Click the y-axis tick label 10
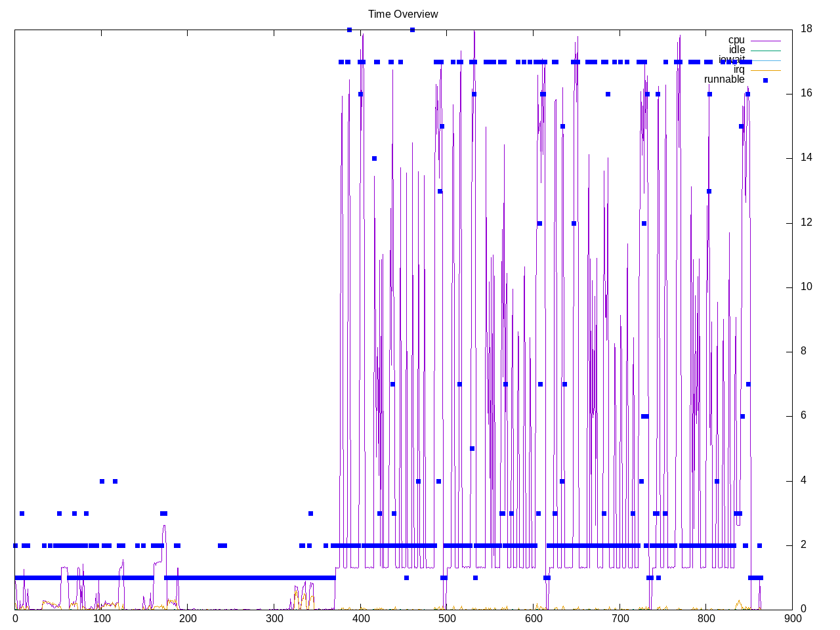This screenshot has width=840, height=630. (806, 287)
